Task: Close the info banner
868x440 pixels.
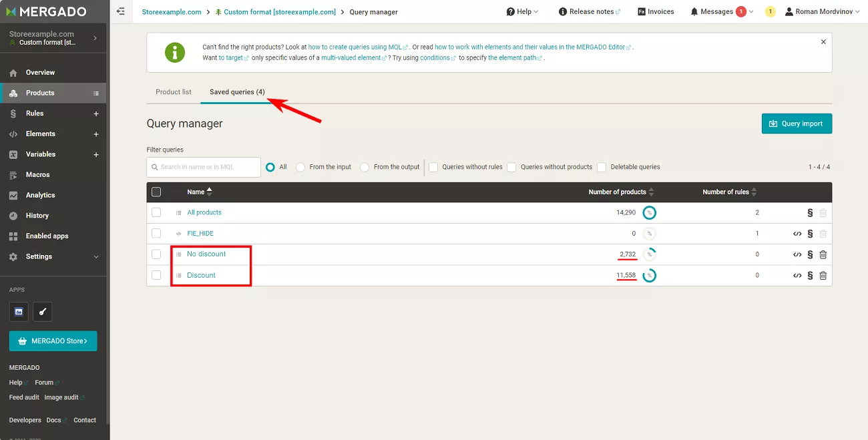Action: tap(823, 41)
